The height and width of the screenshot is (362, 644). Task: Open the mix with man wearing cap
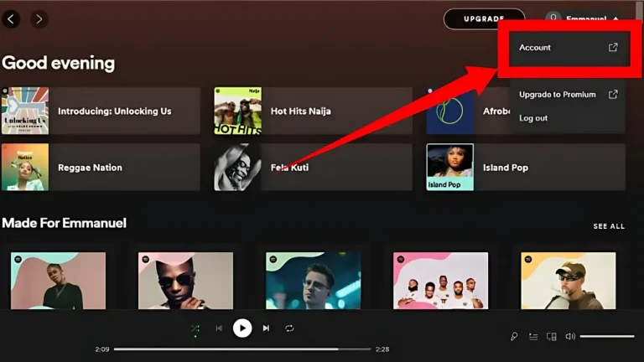[x=569, y=281]
